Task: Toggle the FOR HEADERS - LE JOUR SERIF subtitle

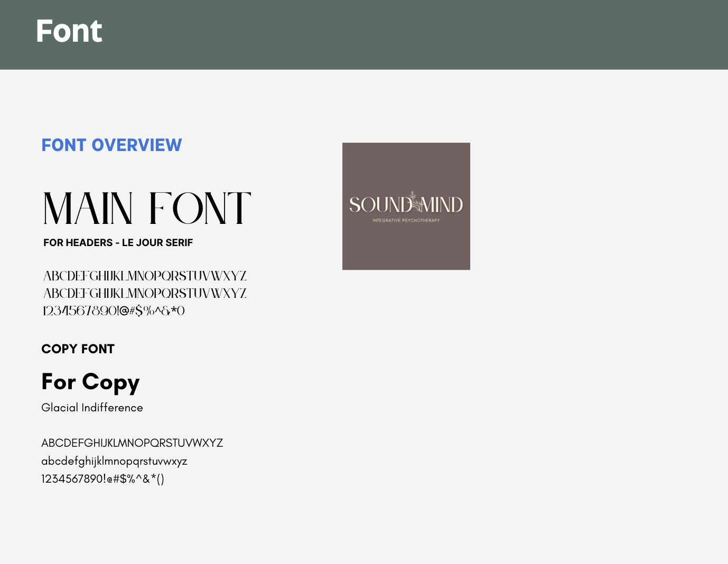Action: point(118,242)
